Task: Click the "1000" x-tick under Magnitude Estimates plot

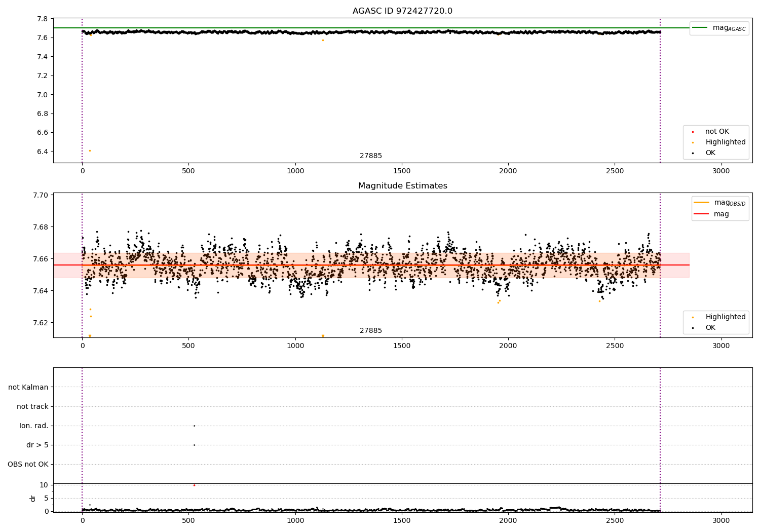Action: [295, 346]
